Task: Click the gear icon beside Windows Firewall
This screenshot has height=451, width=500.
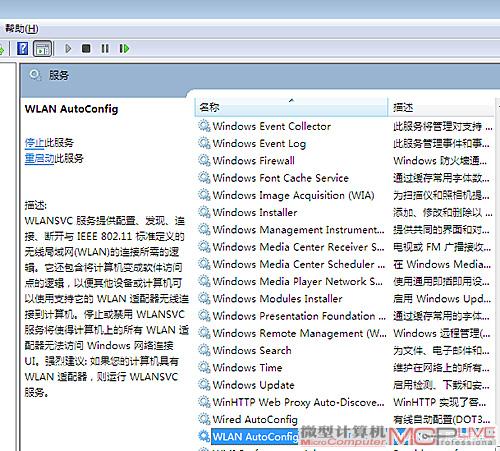Action: coord(204,160)
